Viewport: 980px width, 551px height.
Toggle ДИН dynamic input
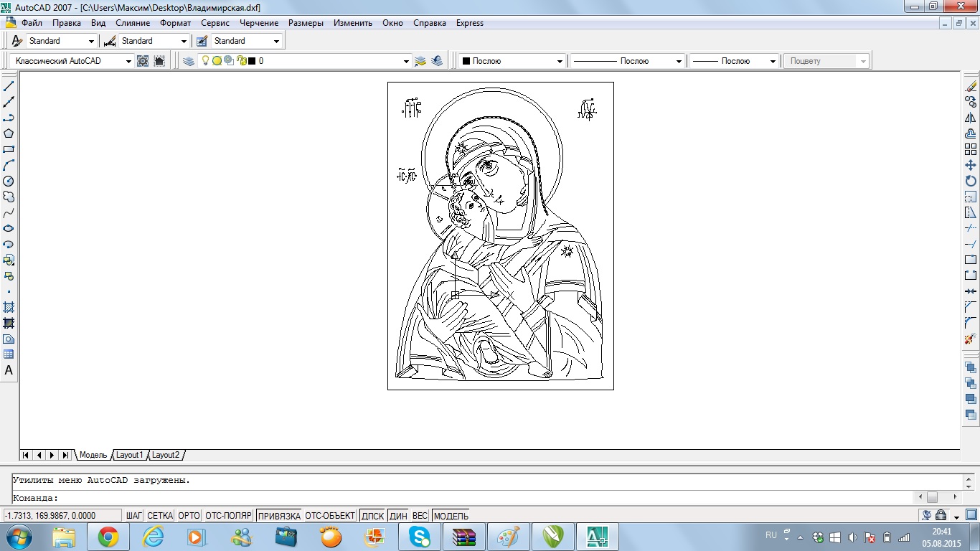coord(398,515)
